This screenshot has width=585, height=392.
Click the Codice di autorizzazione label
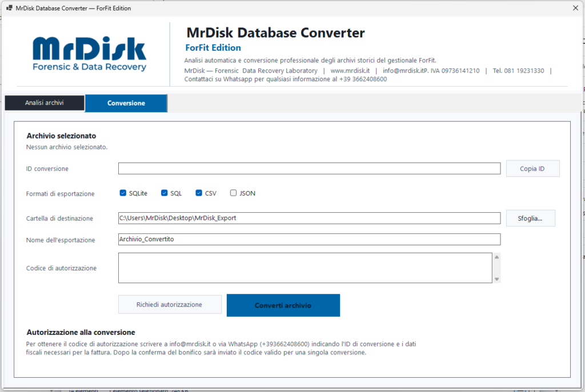(61, 268)
